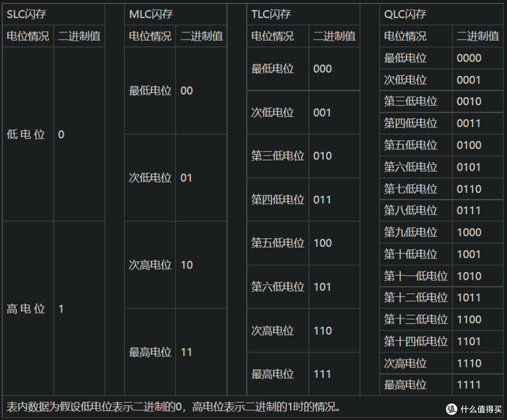Select "次低电位" in the MLC table
Viewport: 507px width, 420px height.
(x=150, y=178)
